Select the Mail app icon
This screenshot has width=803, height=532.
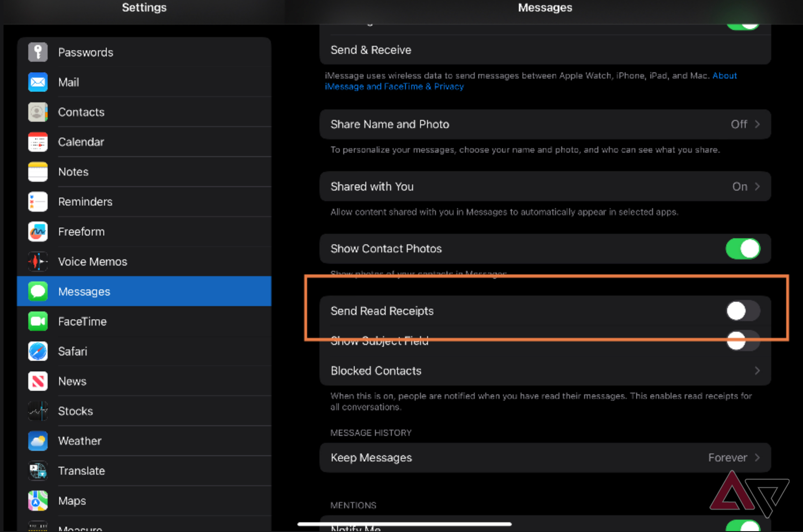point(38,82)
